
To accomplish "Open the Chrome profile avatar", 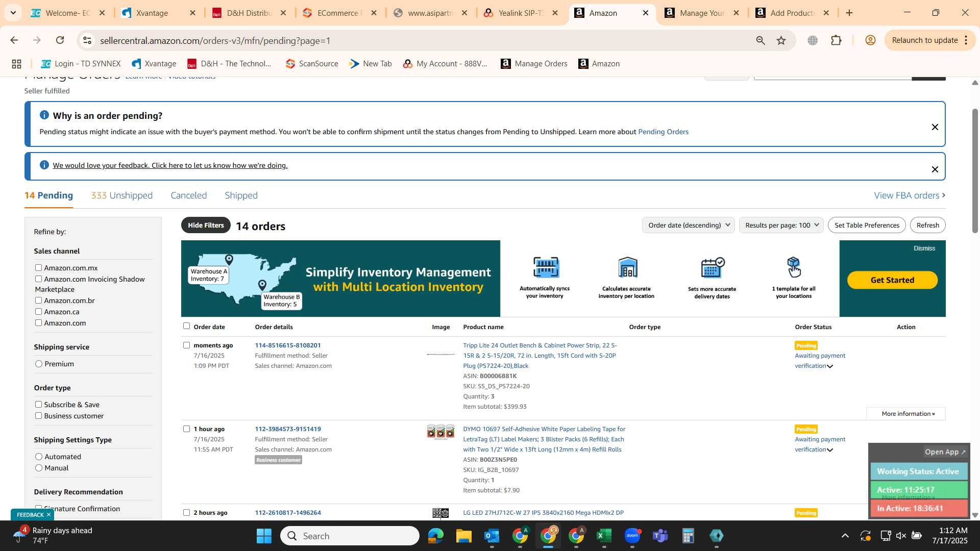I will 870,40.
